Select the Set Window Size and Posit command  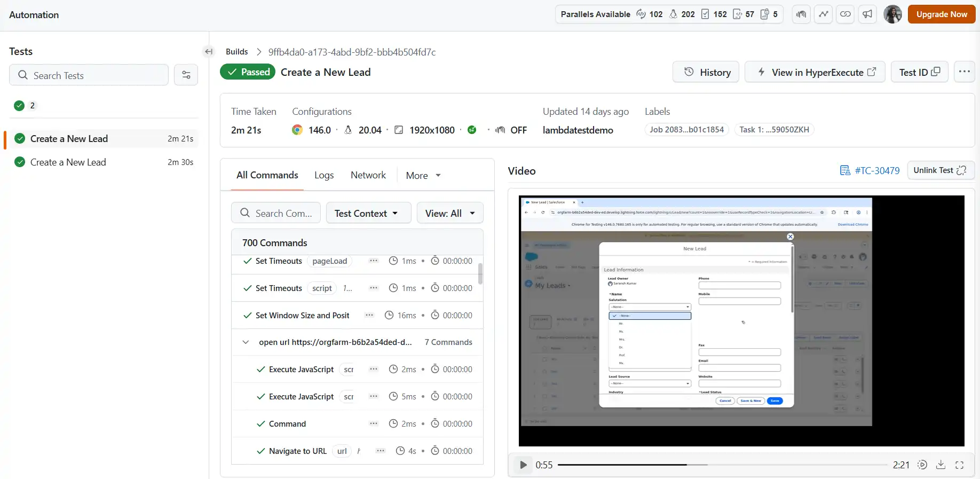coord(357,315)
